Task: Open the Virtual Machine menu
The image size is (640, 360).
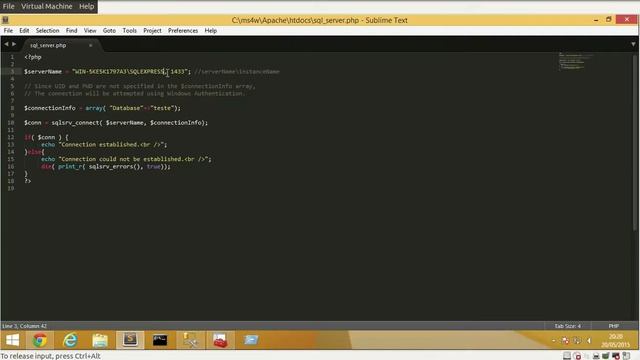Action: (47, 6)
